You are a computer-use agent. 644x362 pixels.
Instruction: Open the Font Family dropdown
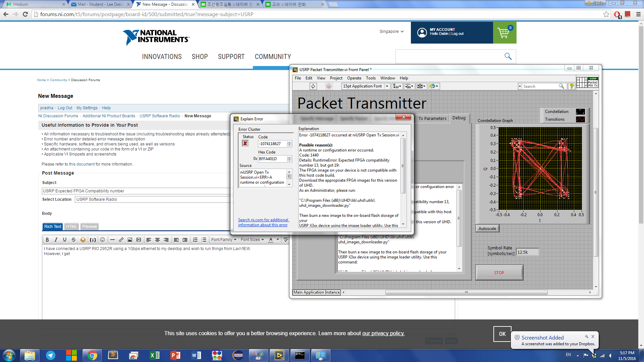[x=224, y=240]
